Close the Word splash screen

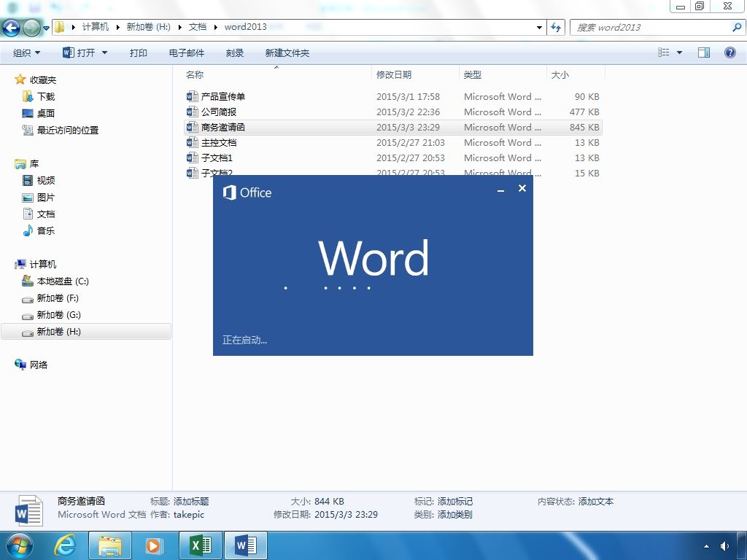(x=522, y=189)
